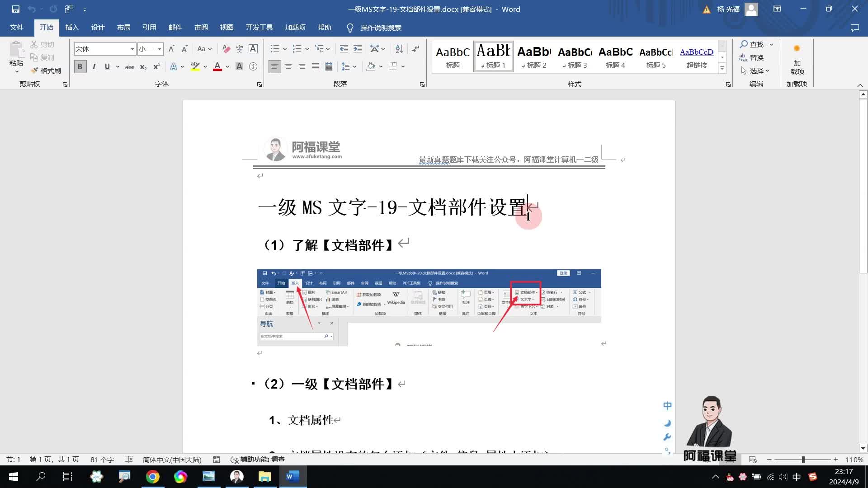The height and width of the screenshot is (488, 868).
Task: Click the Replace button
Action: point(752,57)
